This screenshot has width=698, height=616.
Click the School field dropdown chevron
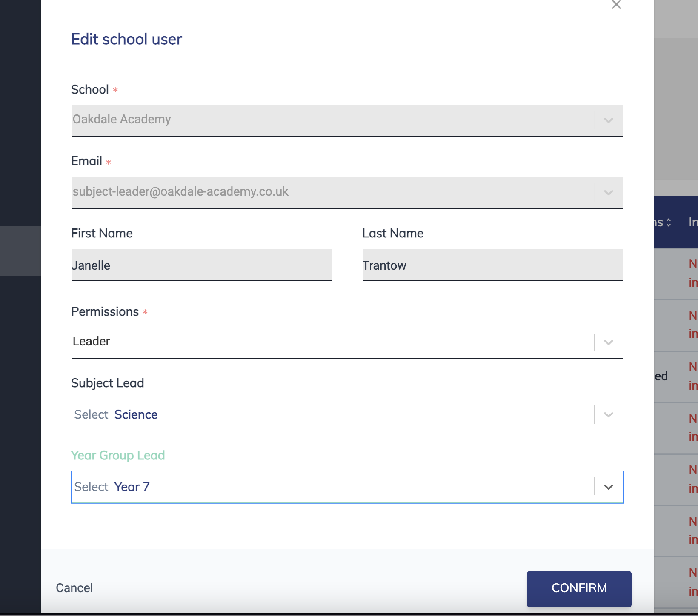point(608,120)
